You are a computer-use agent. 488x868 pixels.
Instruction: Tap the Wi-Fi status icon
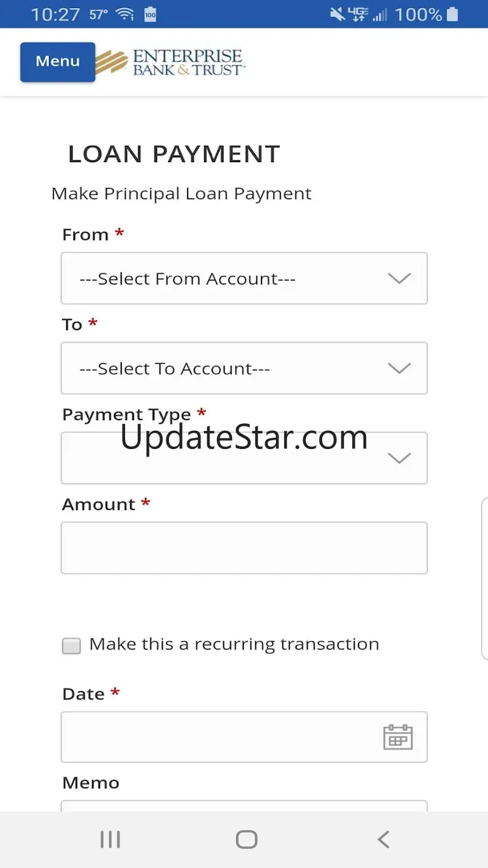tap(125, 14)
